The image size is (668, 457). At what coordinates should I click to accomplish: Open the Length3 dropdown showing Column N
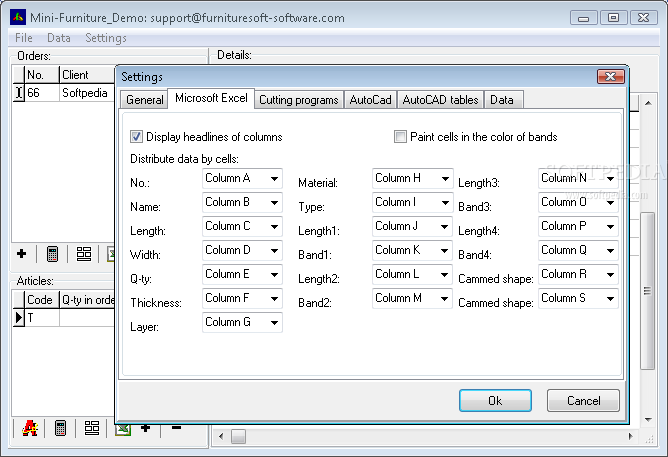click(578, 178)
